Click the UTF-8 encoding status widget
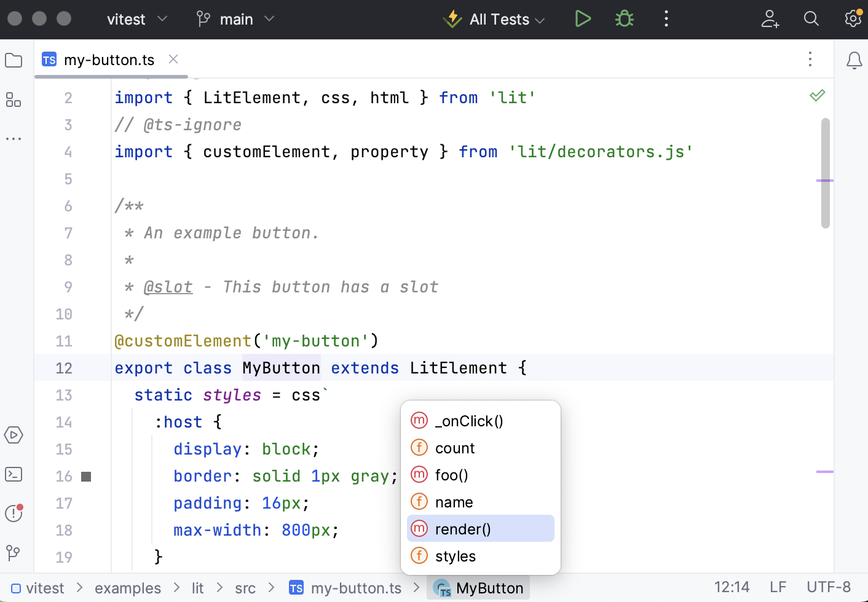Image resolution: width=868 pixels, height=602 pixels. pyautogui.click(x=828, y=587)
